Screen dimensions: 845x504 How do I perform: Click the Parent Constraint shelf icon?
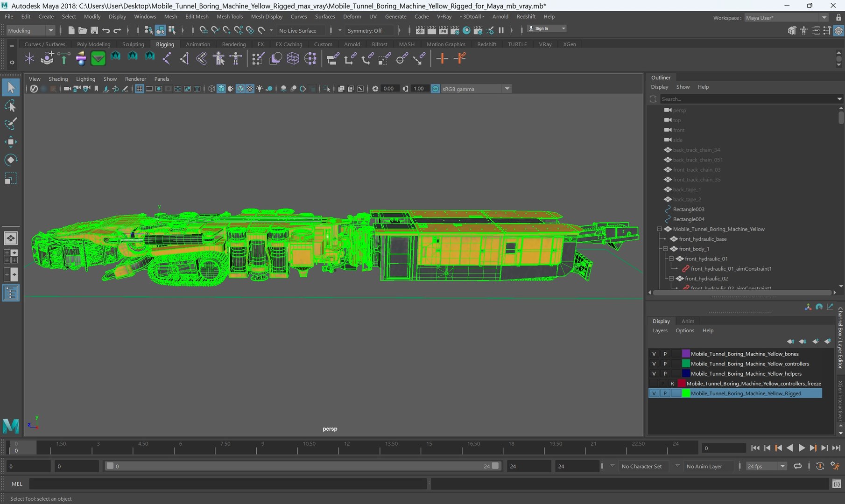point(333,58)
